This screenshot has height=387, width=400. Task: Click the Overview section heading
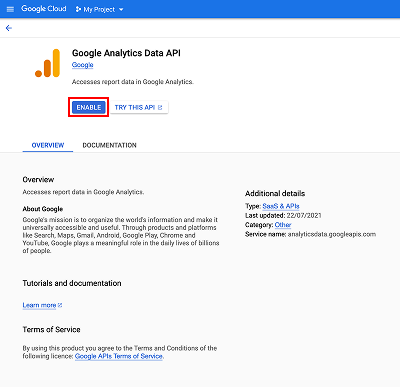(x=38, y=180)
